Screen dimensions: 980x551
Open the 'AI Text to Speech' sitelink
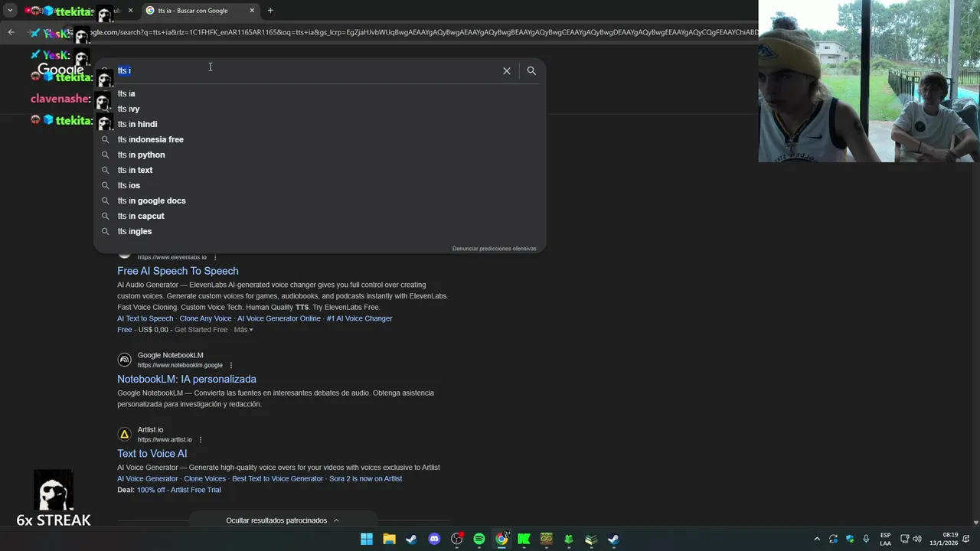[145, 318]
